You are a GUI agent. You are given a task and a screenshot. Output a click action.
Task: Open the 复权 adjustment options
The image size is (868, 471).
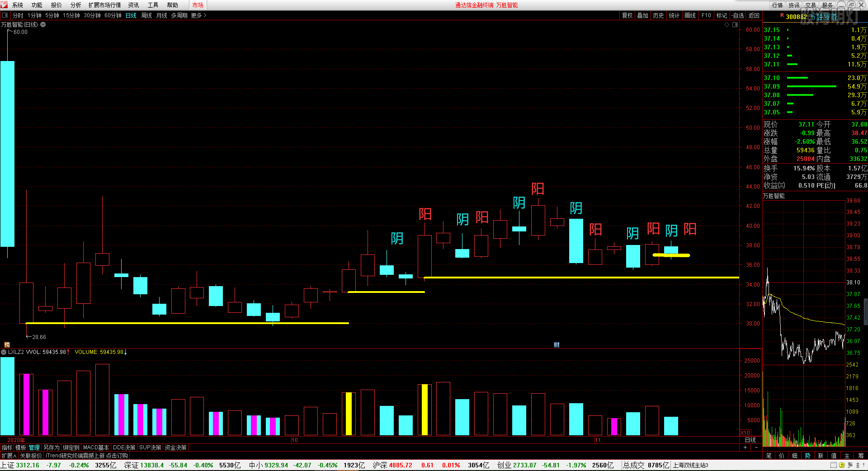click(x=627, y=15)
